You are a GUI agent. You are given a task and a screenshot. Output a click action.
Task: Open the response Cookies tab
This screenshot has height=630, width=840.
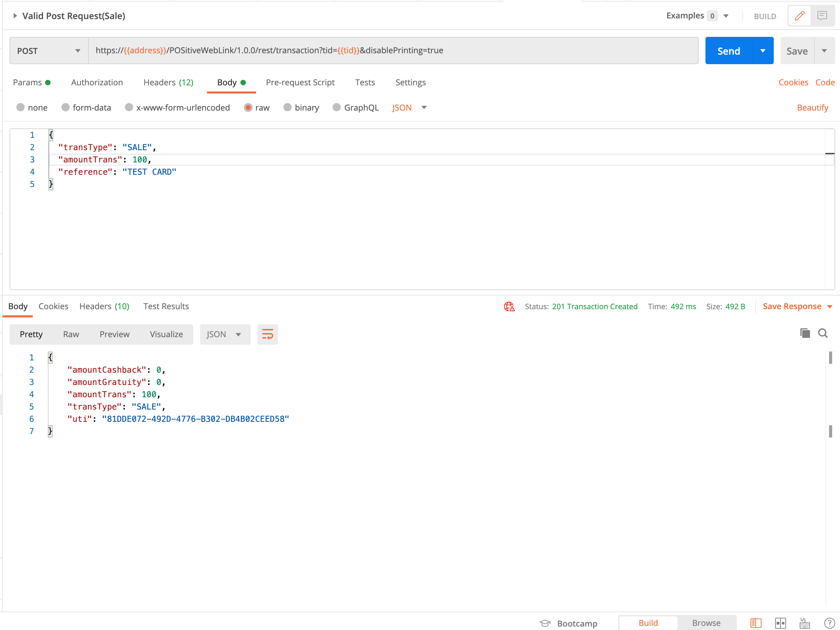coord(53,306)
